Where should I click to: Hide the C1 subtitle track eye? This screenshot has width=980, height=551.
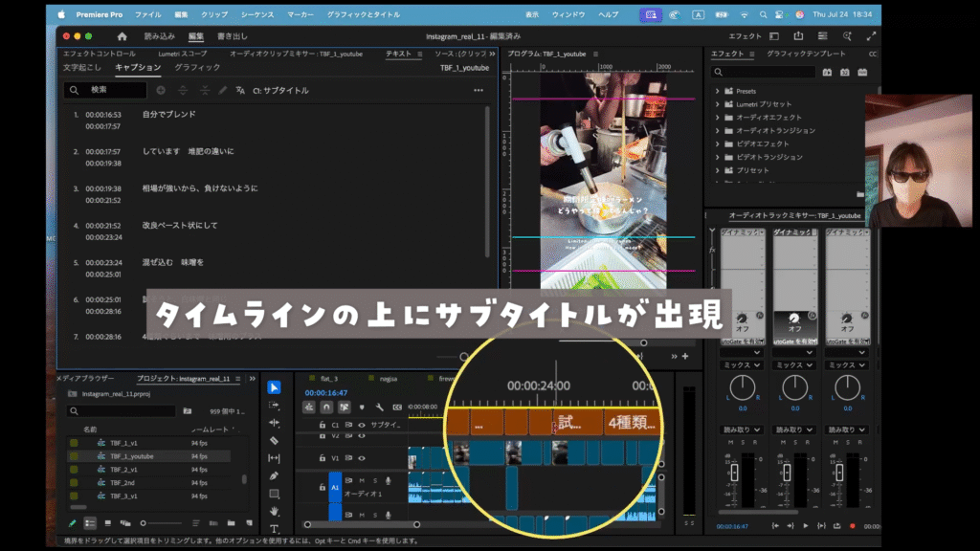[x=361, y=425]
